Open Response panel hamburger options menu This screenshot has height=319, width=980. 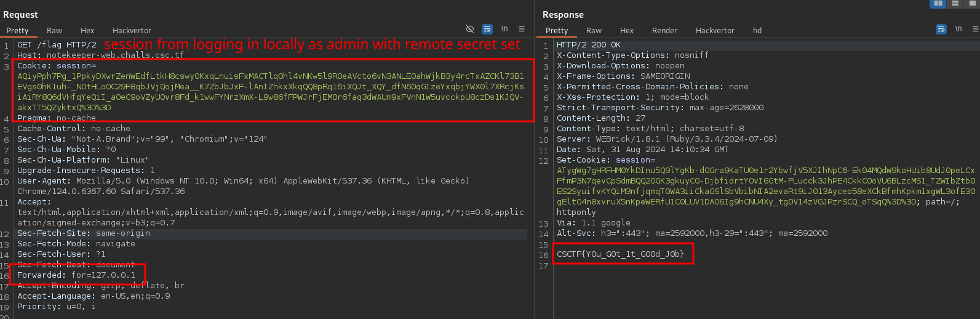point(975,29)
